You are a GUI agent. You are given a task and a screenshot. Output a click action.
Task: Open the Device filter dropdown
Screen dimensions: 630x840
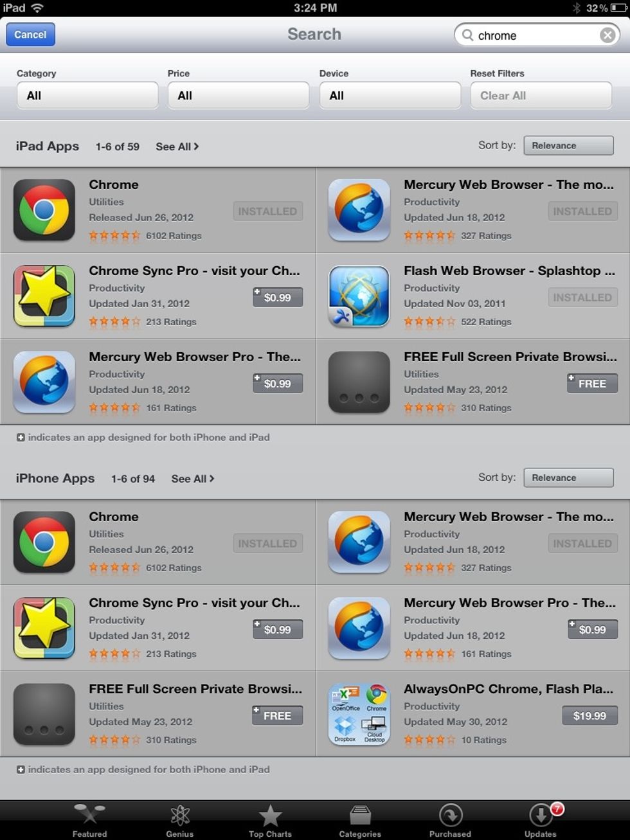point(390,95)
